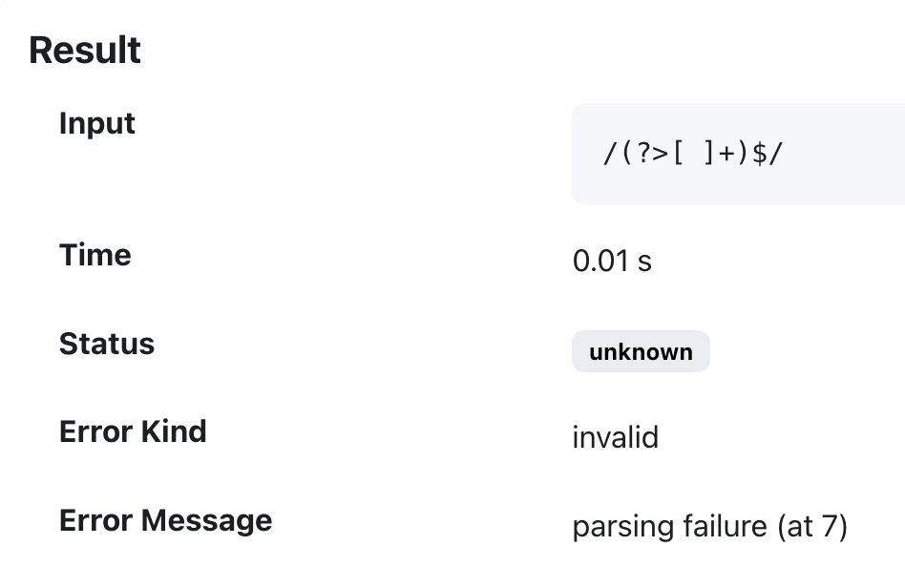Click the unknown status badge

tap(641, 351)
